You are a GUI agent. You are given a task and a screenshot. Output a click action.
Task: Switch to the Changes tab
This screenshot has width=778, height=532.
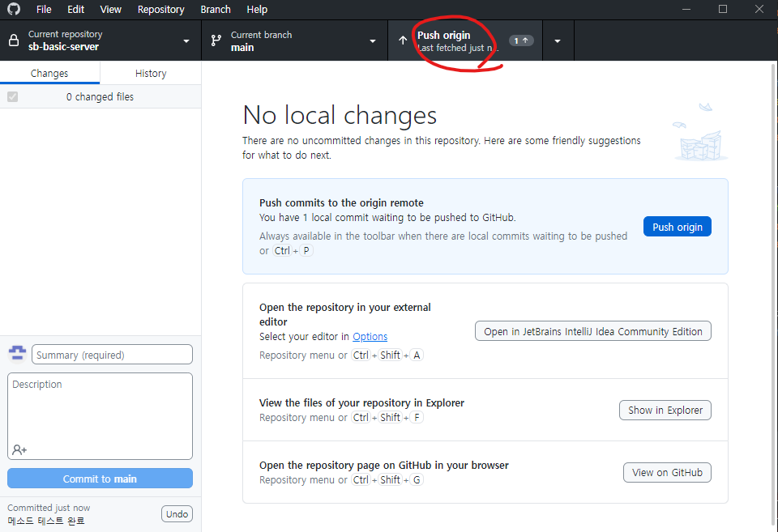(x=49, y=74)
